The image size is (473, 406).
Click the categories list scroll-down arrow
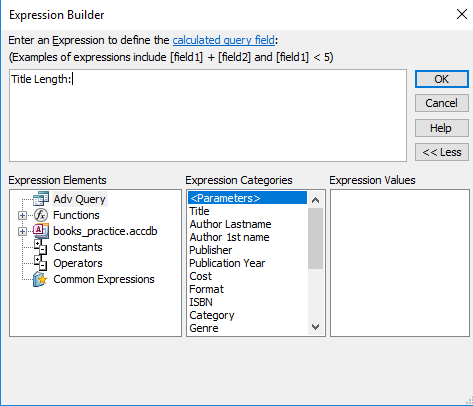pos(315,327)
